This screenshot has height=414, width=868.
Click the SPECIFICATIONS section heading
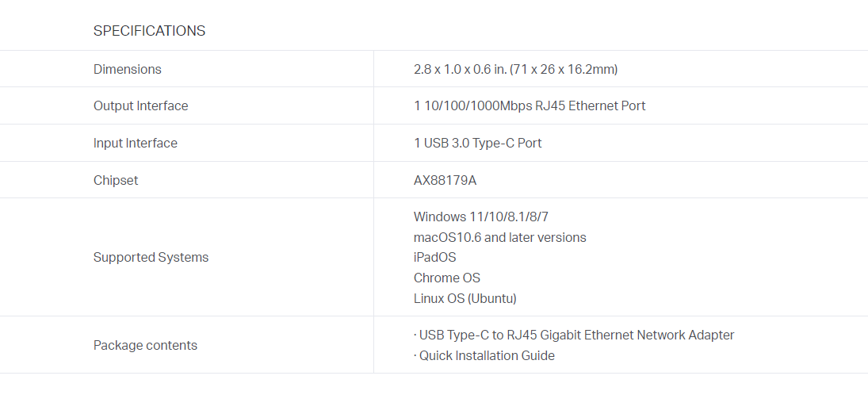click(x=149, y=31)
